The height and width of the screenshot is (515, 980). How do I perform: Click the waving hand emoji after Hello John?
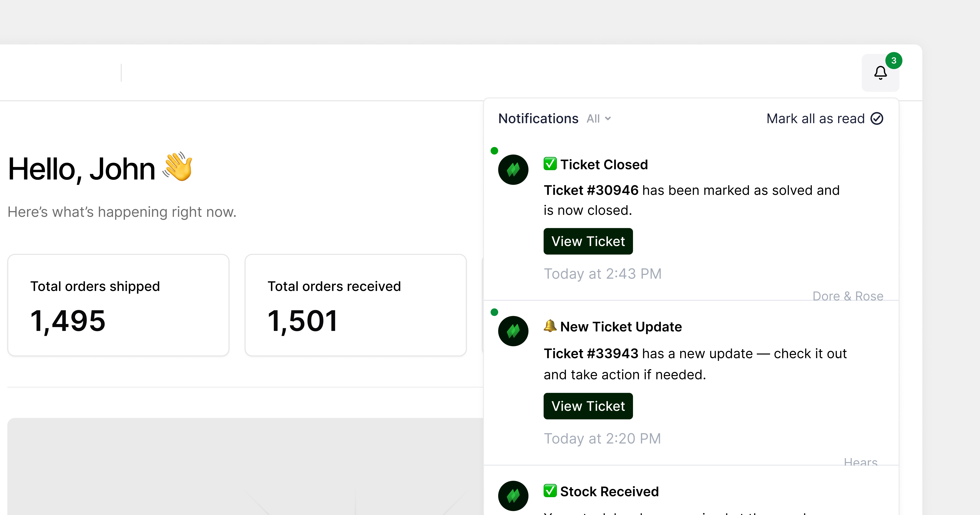click(178, 167)
